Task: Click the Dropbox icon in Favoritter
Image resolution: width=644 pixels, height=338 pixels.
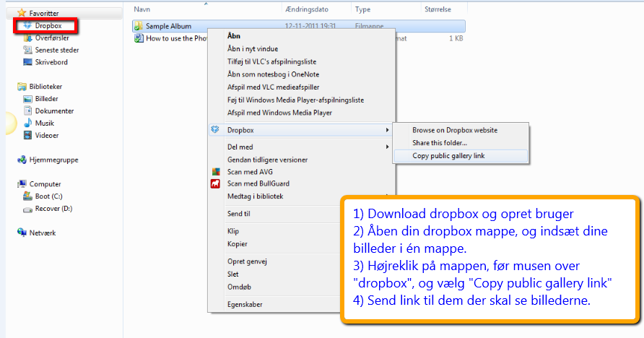Action: (28, 26)
